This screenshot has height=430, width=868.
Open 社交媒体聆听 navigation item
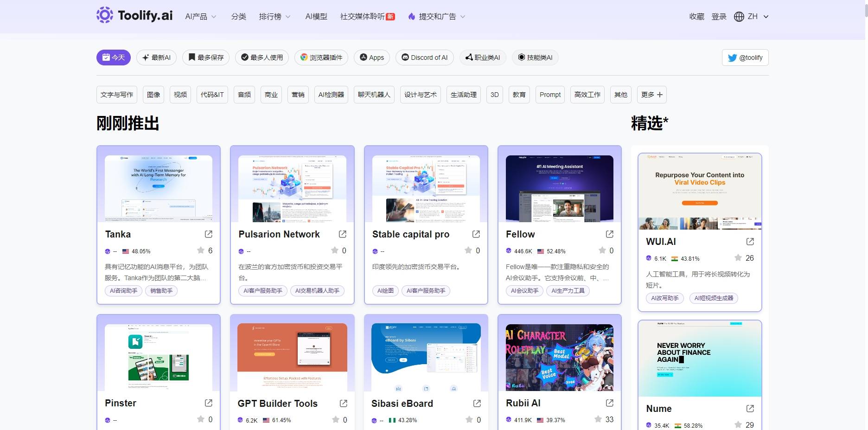click(367, 17)
